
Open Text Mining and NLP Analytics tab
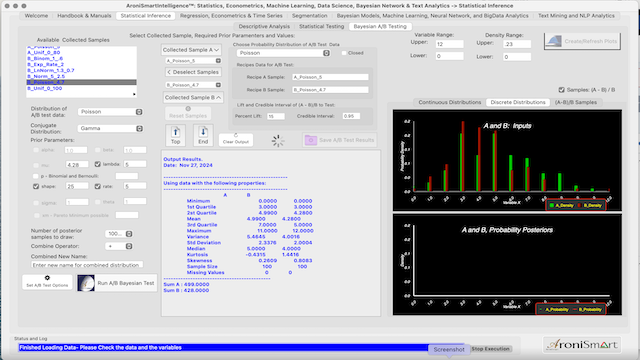(x=576, y=16)
